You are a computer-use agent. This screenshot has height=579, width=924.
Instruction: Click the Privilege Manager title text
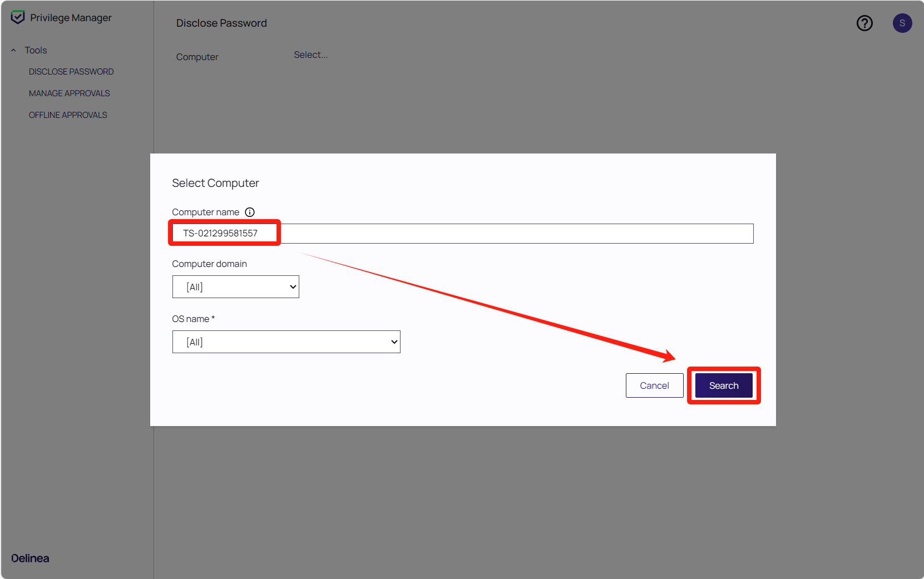tap(71, 18)
